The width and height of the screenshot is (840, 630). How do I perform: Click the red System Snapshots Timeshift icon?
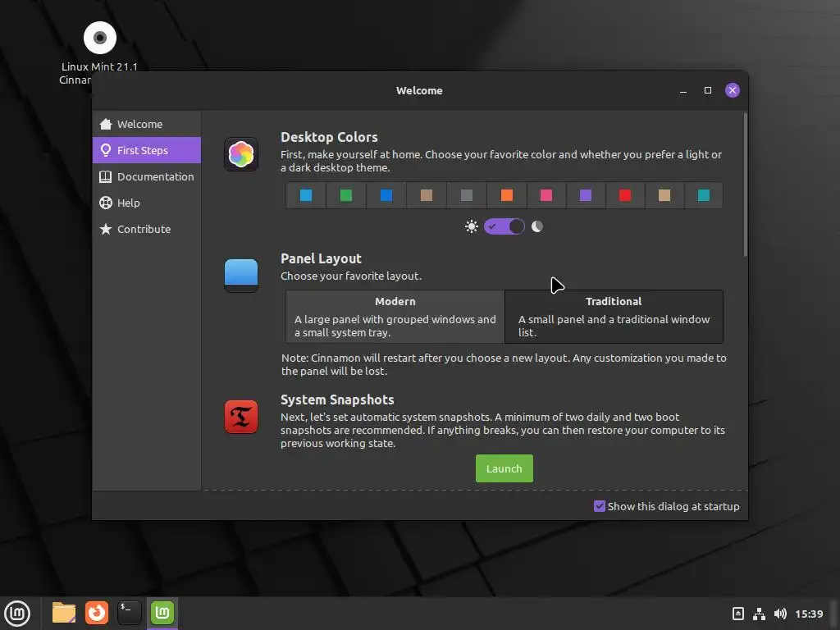[x=241, y=417]
